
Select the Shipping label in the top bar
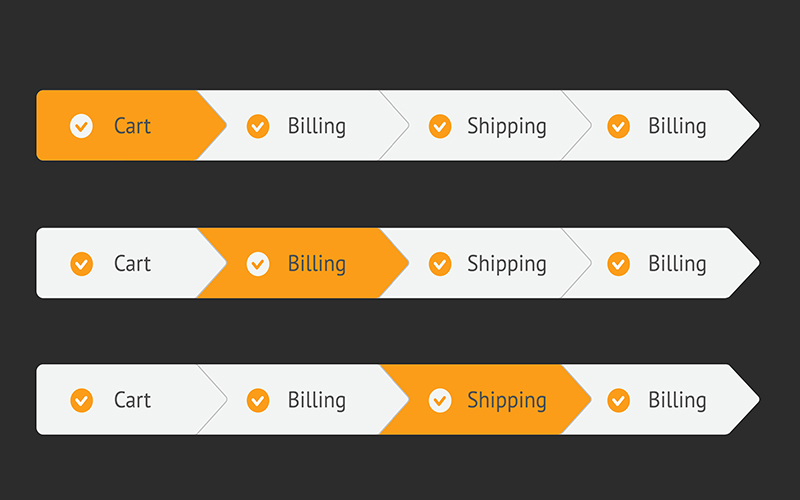(507, 127)
